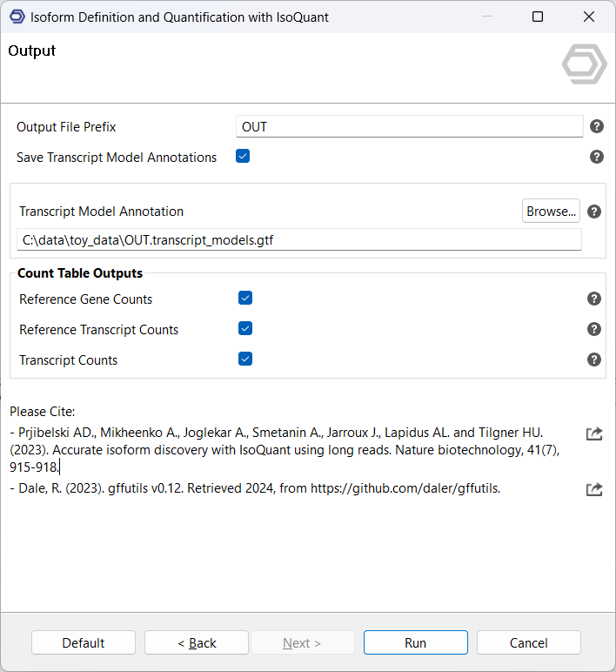Open the gffutils citation export link
Image resolution: width=616 pixels, height=672 pixels.
click(594, 489)
